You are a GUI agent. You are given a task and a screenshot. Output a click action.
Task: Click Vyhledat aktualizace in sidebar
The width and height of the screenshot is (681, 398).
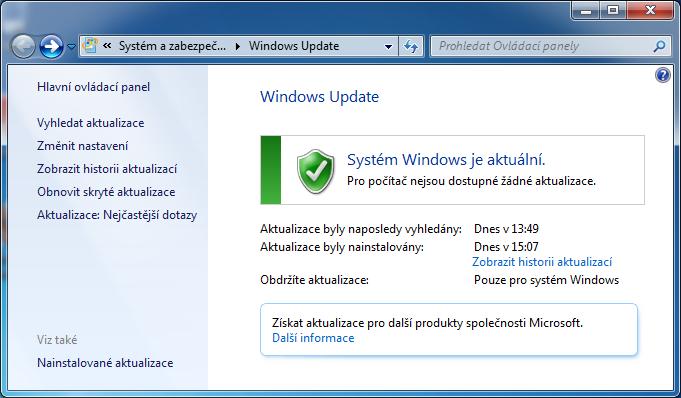tap(90, 123)
